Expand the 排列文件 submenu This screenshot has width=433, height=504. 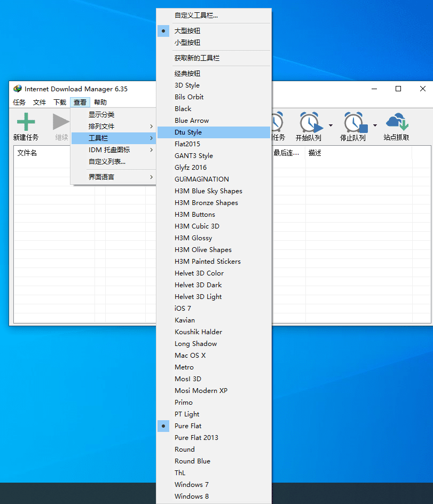(x=114, y=127)
